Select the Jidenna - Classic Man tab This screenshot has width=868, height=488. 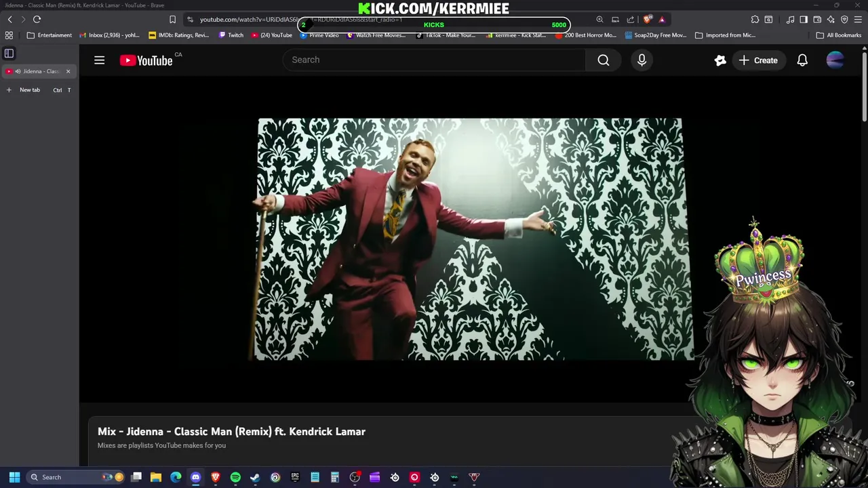tap(38, 71)
